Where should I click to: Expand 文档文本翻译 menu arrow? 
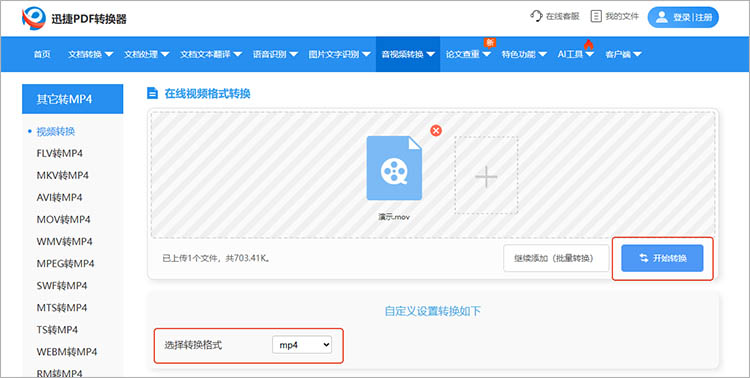click(237, 55)
